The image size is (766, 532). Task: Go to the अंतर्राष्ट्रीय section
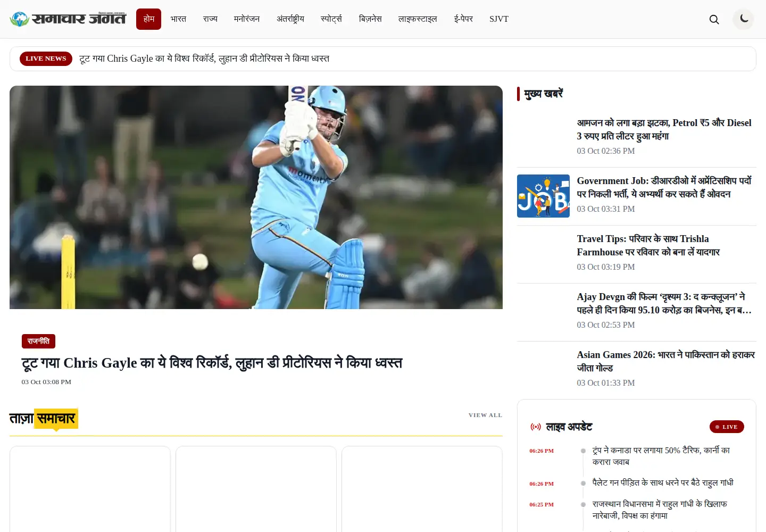point(290,19)
